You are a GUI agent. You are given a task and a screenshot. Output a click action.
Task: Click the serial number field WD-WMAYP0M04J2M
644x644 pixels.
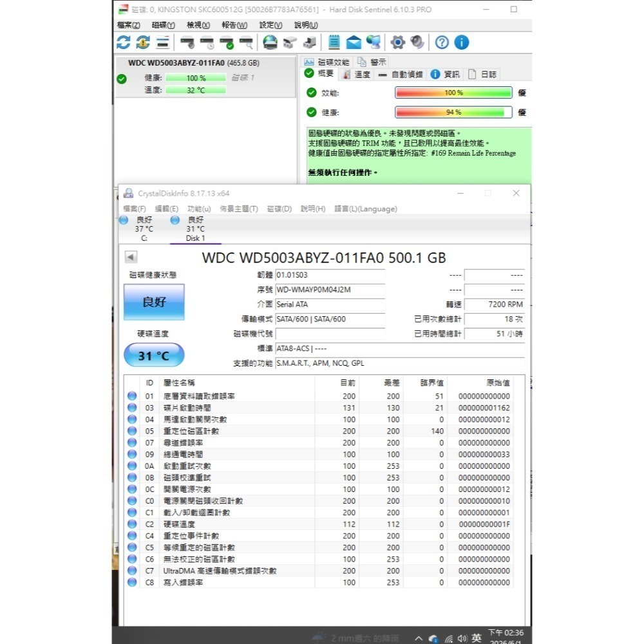(x=330, y=290)
